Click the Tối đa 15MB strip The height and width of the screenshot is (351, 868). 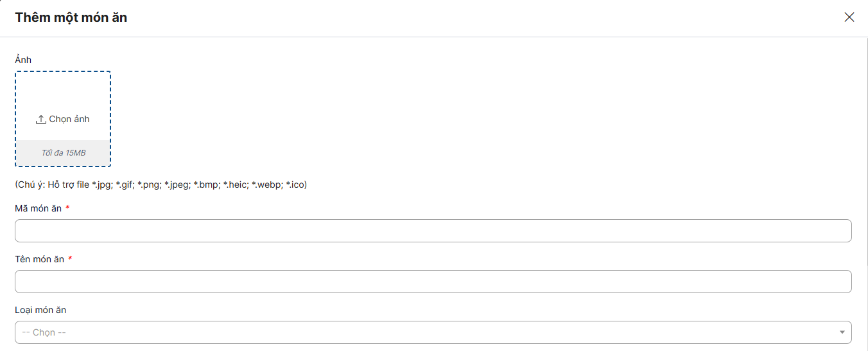[63, 153]
